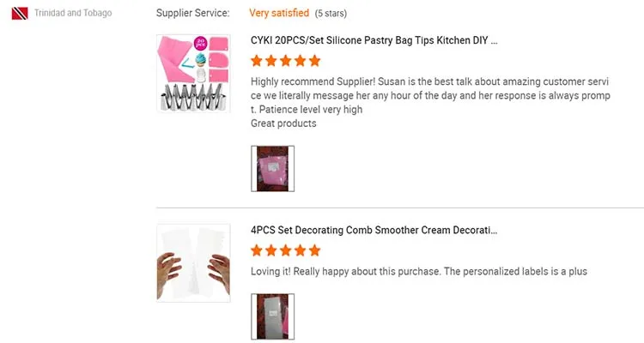Click the third star of the Decorating Comb review
644x343 pixels.
(x=286, y=250)
